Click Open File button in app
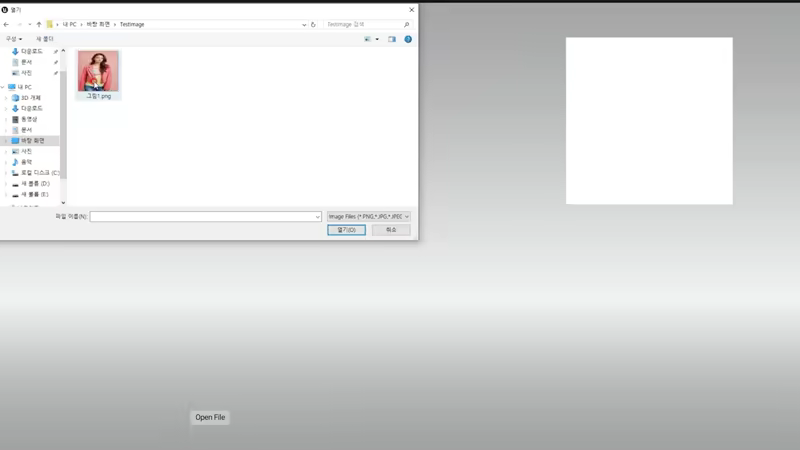The width and height of the screenshot is (800, 450). [210, 417]
